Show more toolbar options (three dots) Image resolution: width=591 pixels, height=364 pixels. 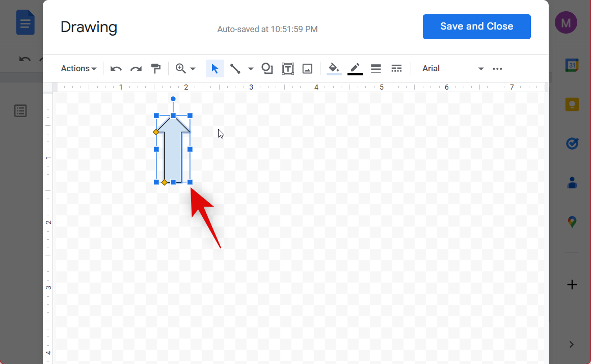tap(497, 69)
